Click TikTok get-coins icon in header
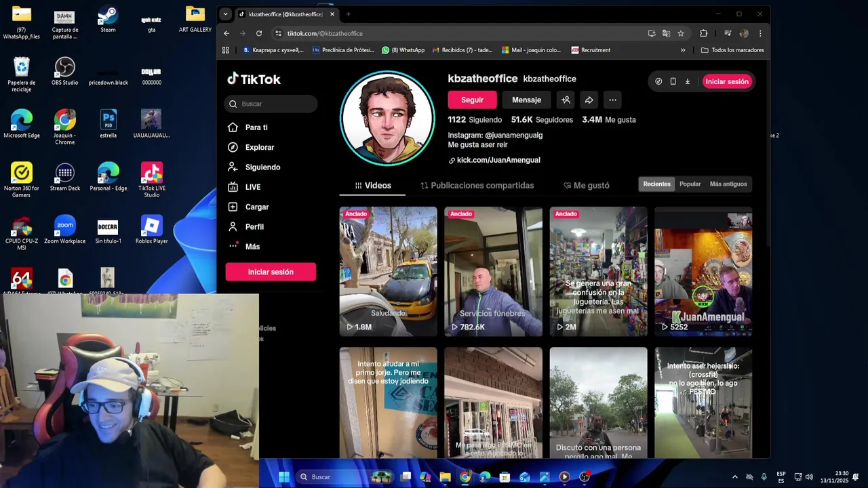 [658, 81]
